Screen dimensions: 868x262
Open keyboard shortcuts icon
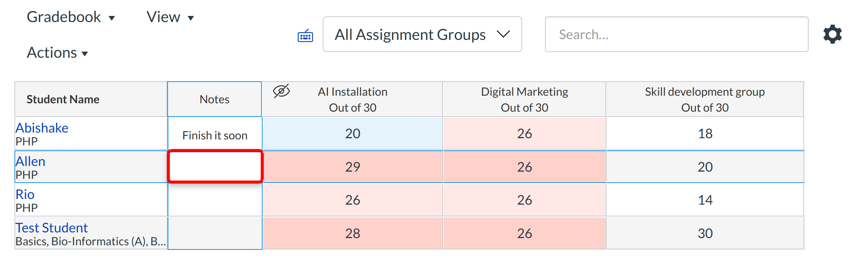[x=305, y=36]
